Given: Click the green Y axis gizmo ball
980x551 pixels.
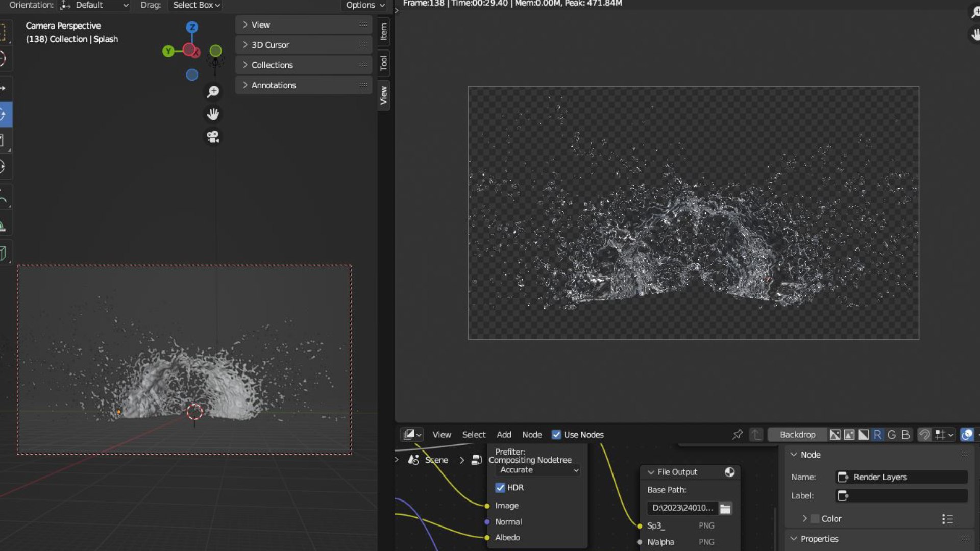Looking at the screenshot, I should pyautogui.click(x=168, y=51).
